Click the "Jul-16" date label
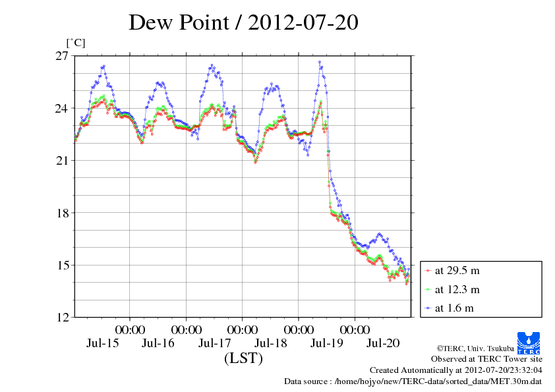 (x=158, y=343)
